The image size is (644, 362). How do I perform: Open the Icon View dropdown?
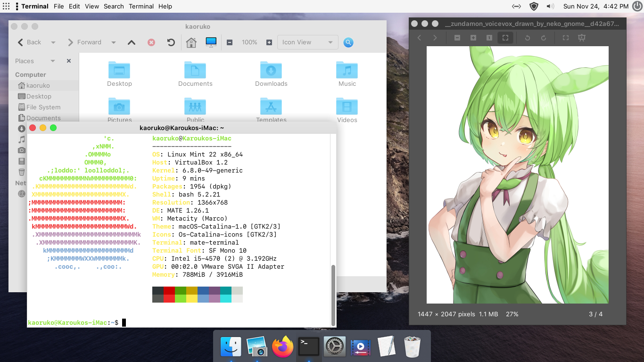(x=308, y=42)
